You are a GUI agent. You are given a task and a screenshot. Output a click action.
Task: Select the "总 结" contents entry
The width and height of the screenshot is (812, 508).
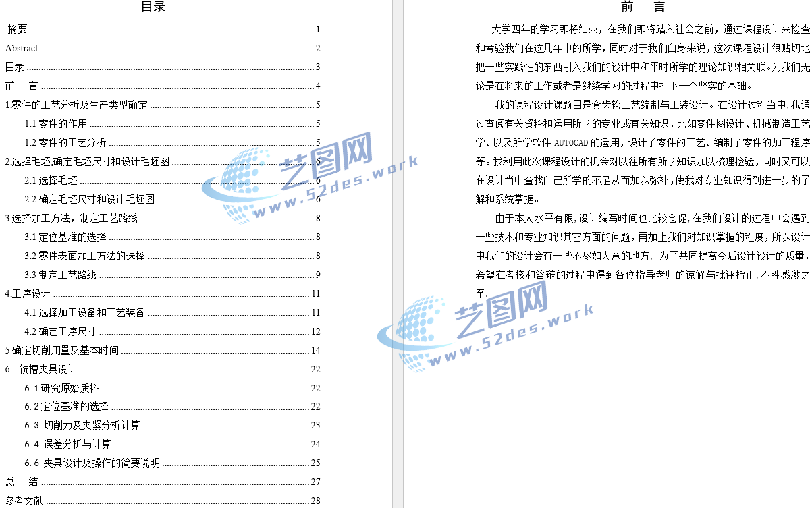(x=163, y=482)
